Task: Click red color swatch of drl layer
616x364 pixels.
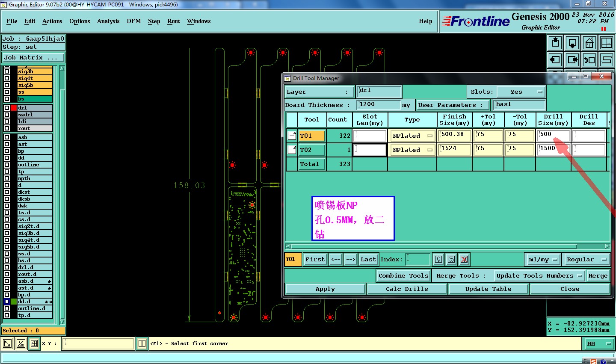Action: (x=14, y=108)
